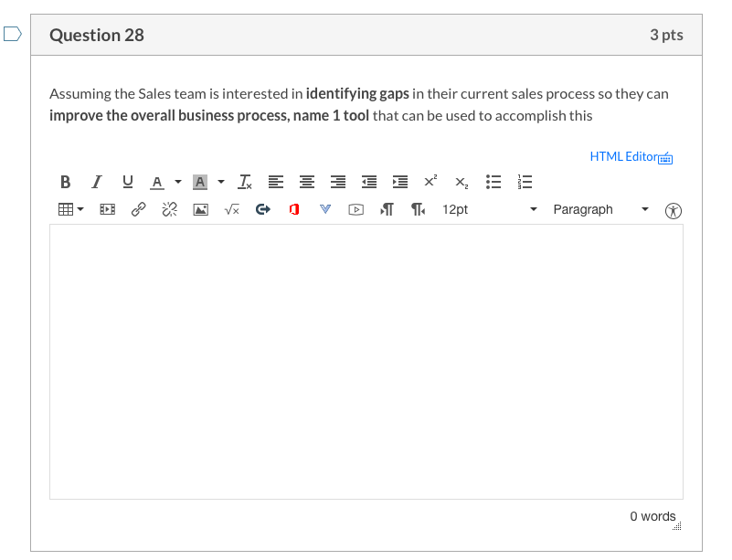Apply superscript formatting
Viewport: 732px width, 560px height.
(x=430, y=181)
